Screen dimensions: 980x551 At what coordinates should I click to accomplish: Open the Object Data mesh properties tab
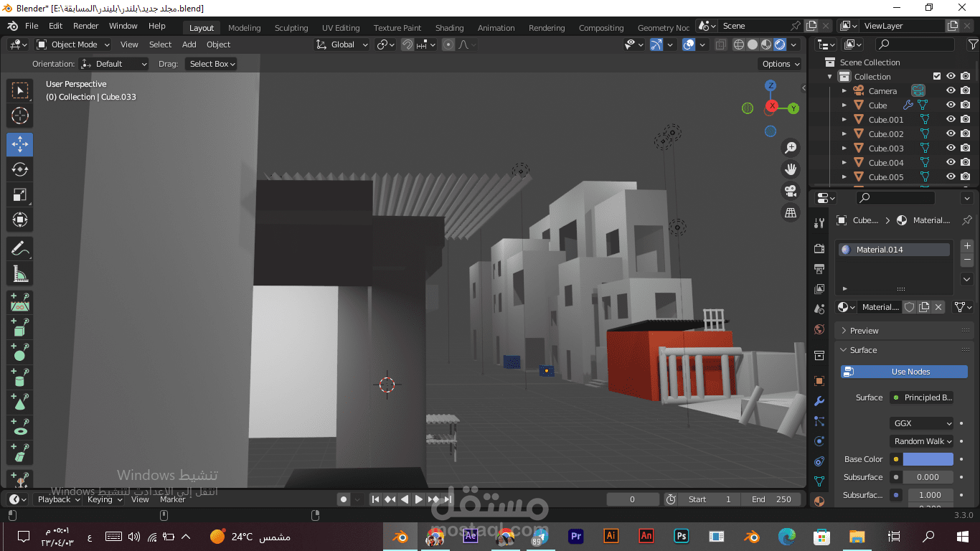pos(819,481)
